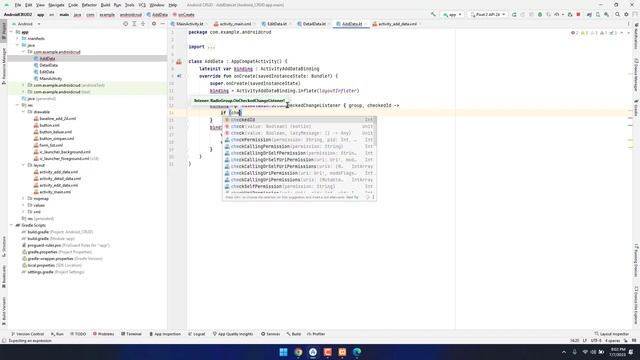Collapse the layout folder
This screenshot has height=360, width=640.
tap(24, 165)
